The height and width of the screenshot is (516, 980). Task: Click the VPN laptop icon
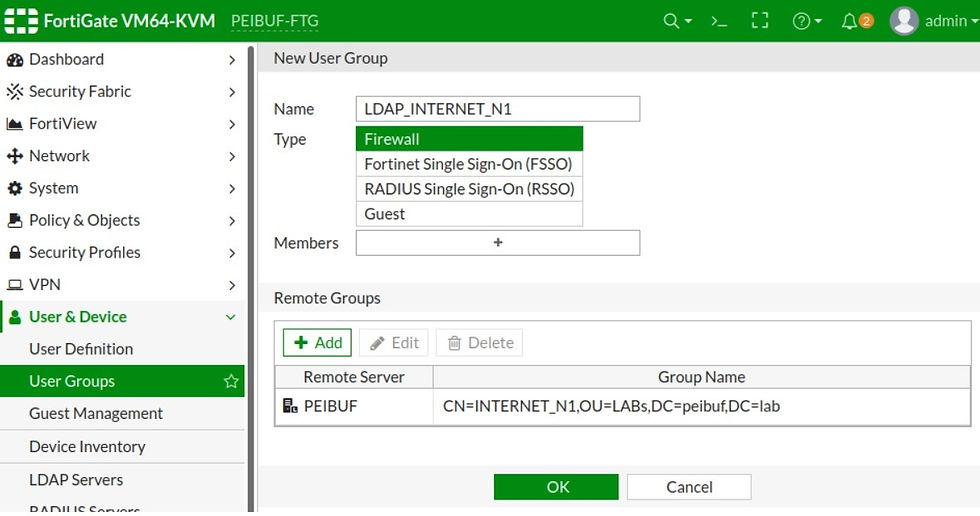point(14,285)
